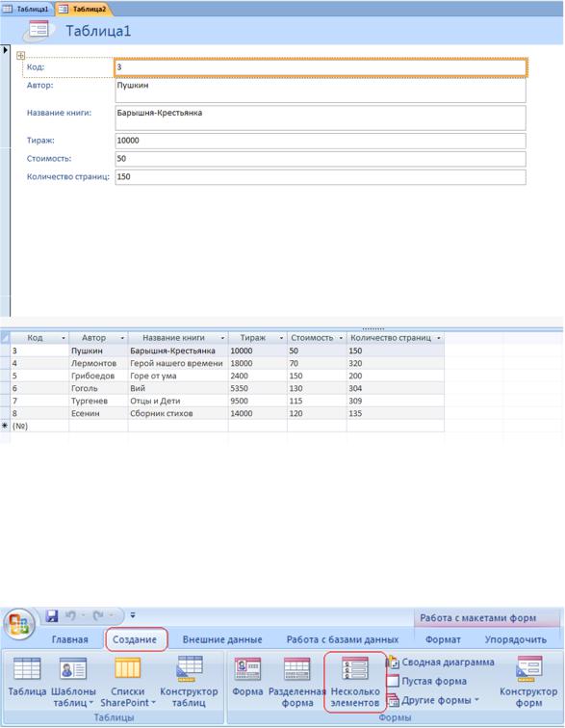
Task: Select the cell 'Отцы и Дети'
Action: click(x=178, y=401)
